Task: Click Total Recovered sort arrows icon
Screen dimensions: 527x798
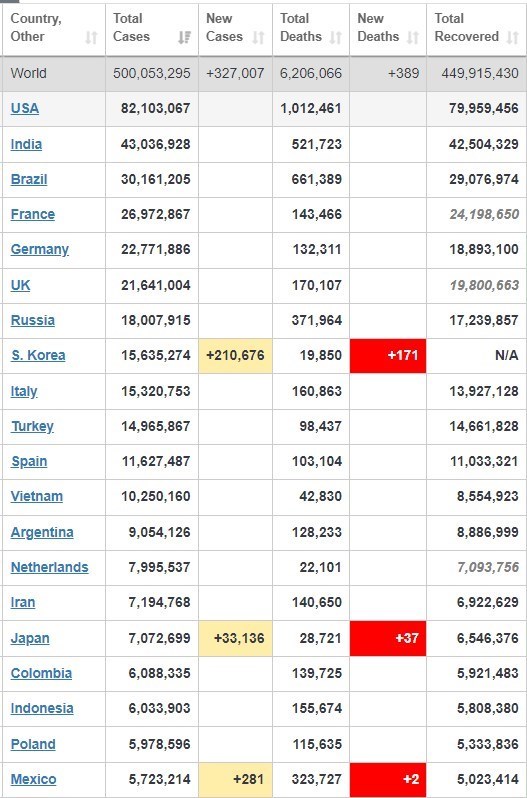Action: click(512, 38)
